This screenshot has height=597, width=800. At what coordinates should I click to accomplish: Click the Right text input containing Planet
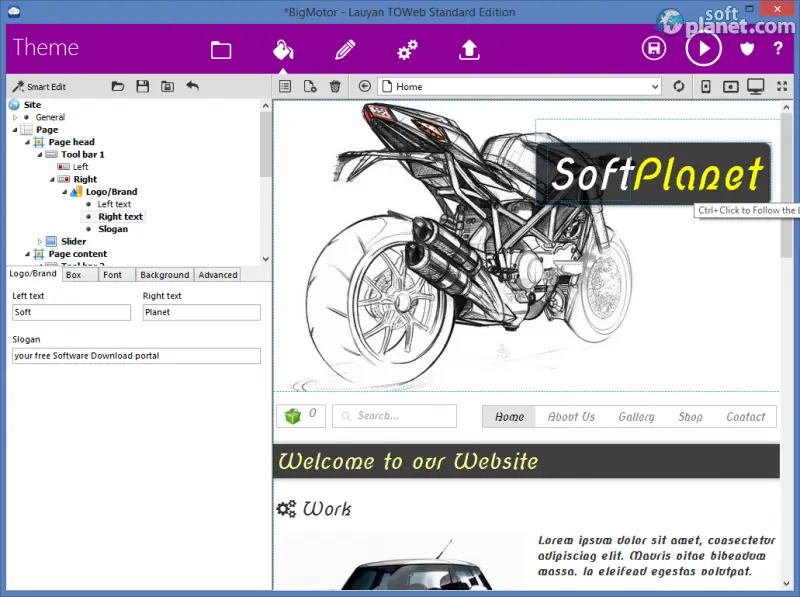[202, 312]
